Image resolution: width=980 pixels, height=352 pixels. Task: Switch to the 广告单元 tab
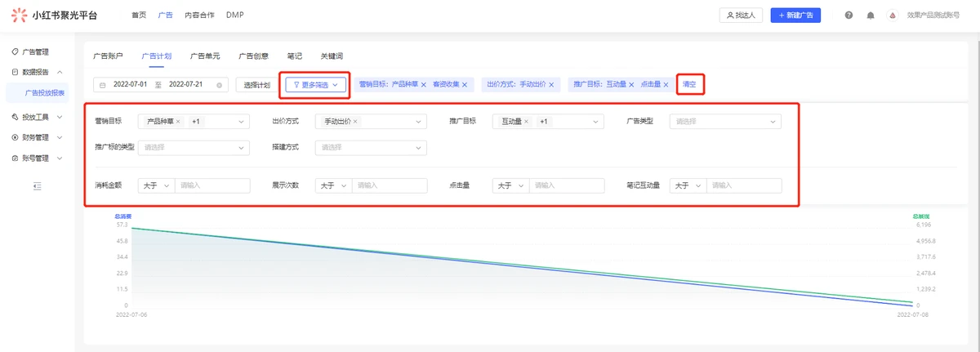coord(205,56)
